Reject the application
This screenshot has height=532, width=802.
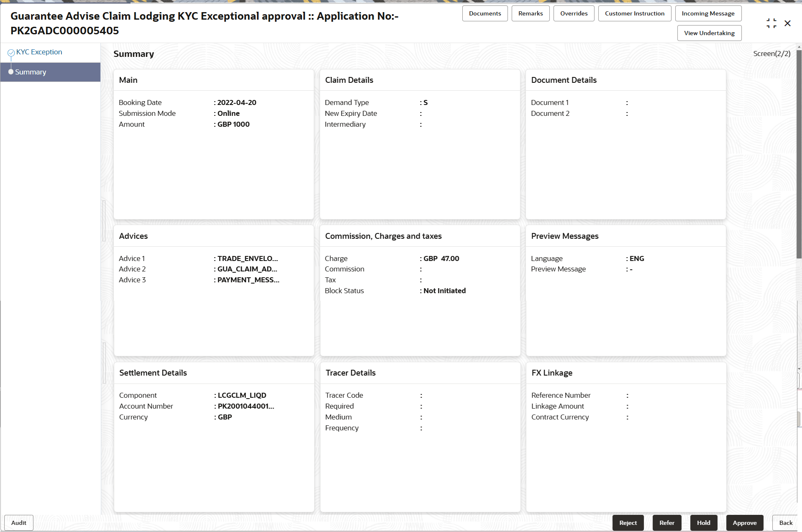[x=628, y=522]
